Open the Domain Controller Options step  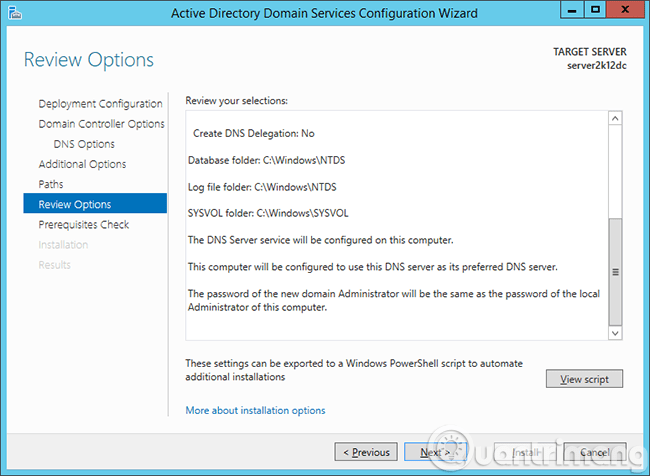[101, 124]
